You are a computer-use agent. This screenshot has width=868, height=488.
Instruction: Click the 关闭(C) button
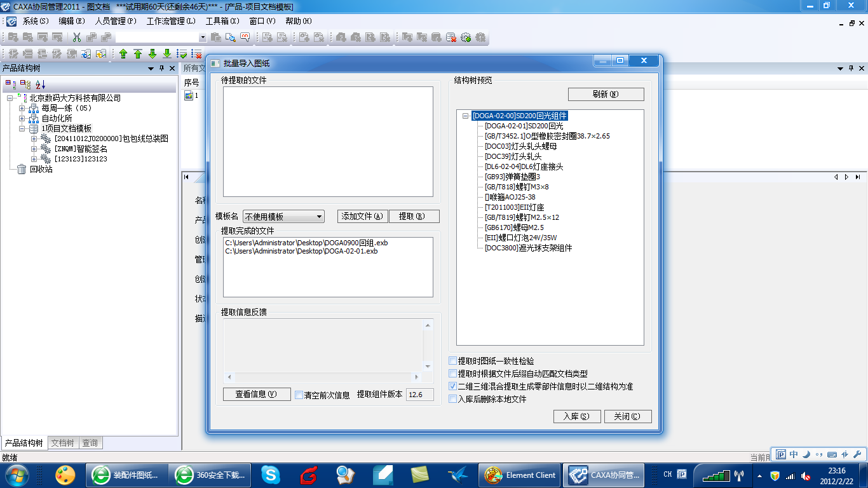click(x=628, y=416)
